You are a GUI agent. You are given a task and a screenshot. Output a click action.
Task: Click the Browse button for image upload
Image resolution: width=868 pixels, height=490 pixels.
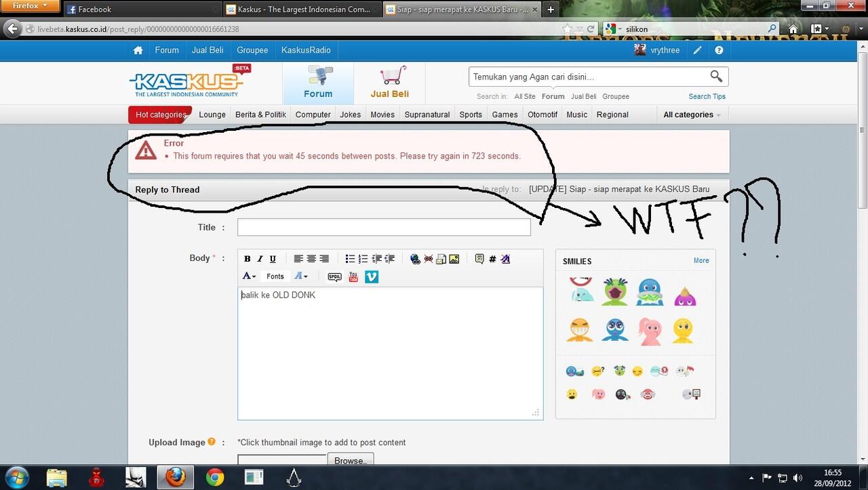pos(351,460)
